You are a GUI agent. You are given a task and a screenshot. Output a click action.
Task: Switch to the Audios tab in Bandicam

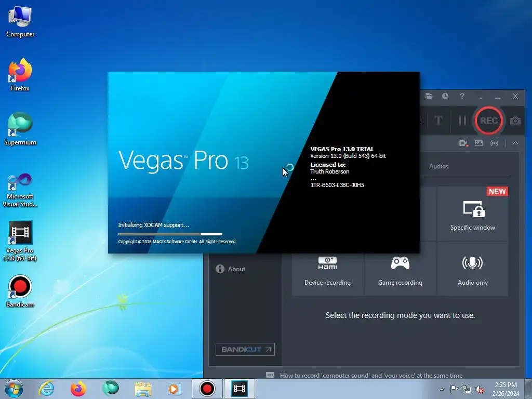(438, 166)
